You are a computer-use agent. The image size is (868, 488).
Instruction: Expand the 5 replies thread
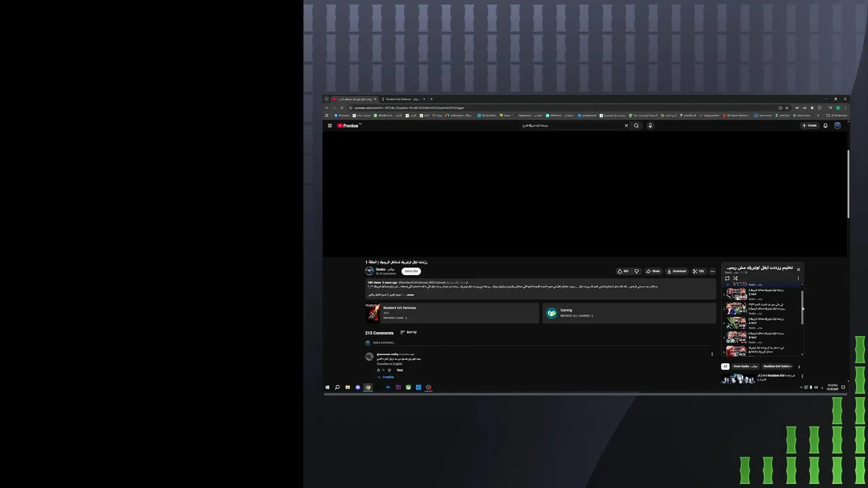point(386,377)
